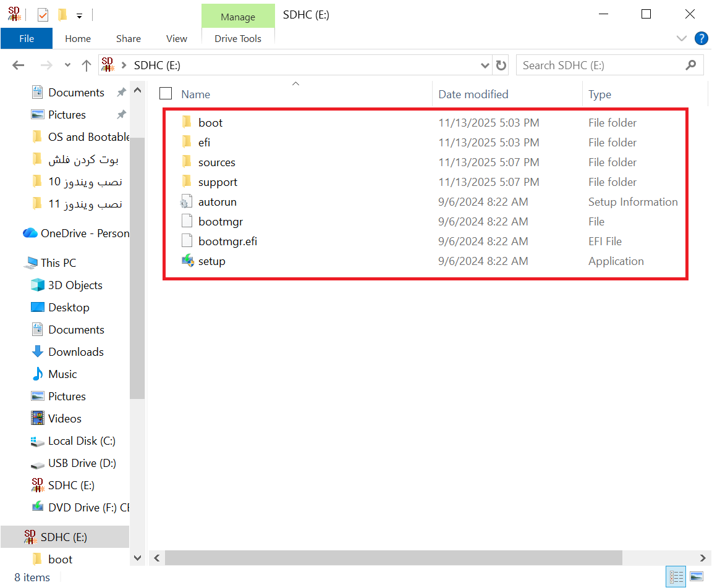Go up one folder level arrow
Image resolution: width=712 pixels, height=588 pixels.
point(87,65)
